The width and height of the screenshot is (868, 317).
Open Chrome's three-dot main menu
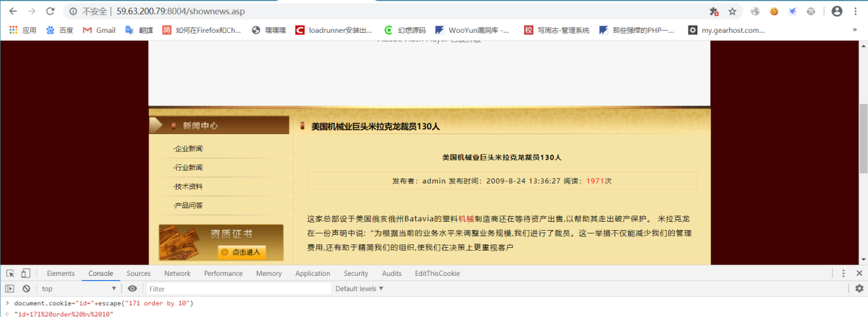pos(856,12)
